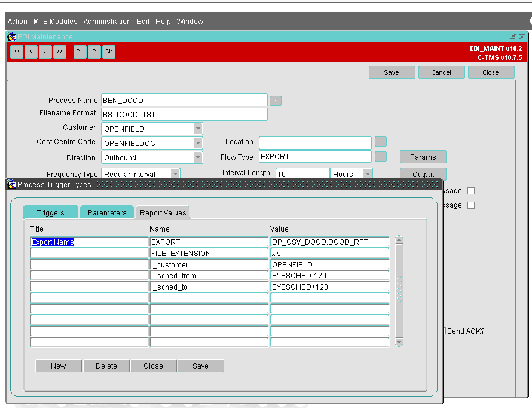Open the Action menu
Screen dimensions: 532x408
coord(17,22)
